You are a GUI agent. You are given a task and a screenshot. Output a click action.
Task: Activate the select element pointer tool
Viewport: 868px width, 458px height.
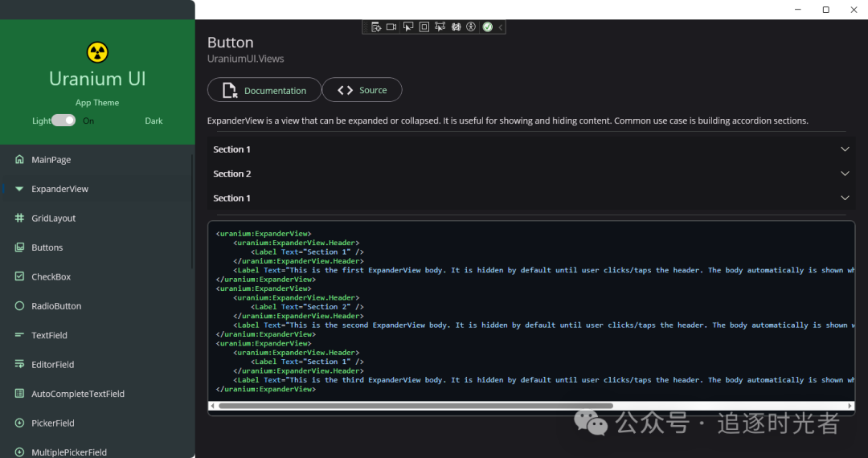coord(408,27)
